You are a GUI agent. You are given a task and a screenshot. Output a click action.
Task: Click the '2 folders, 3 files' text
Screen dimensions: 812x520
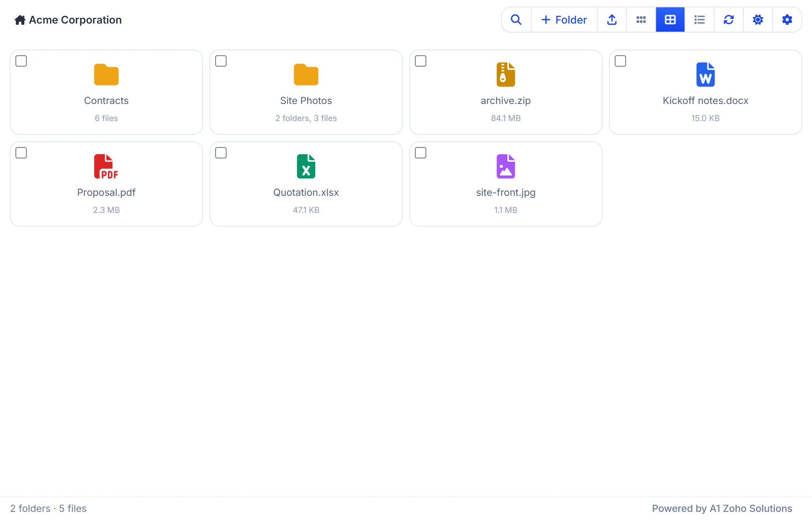pyautogui.click(x=306, y=118)
